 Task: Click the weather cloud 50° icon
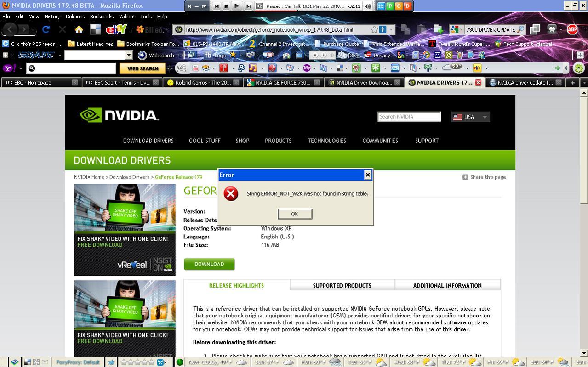(x=452, y=67)
